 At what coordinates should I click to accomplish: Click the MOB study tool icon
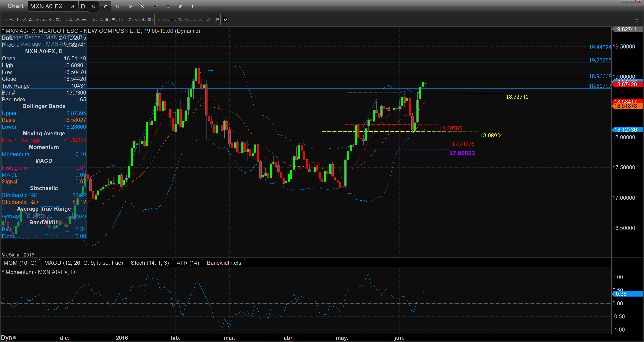tap(179, 20)
